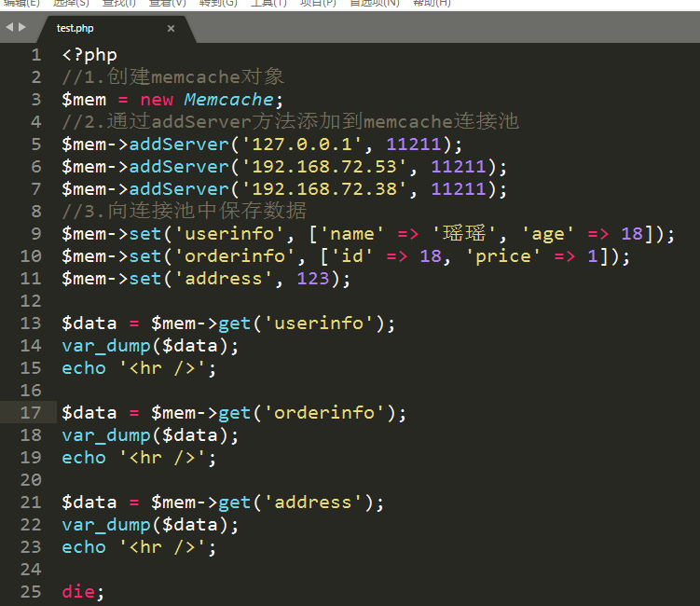Click line number 17 in the gutter
This screenshot has width=700, height=606.
[x=30, y=413]
